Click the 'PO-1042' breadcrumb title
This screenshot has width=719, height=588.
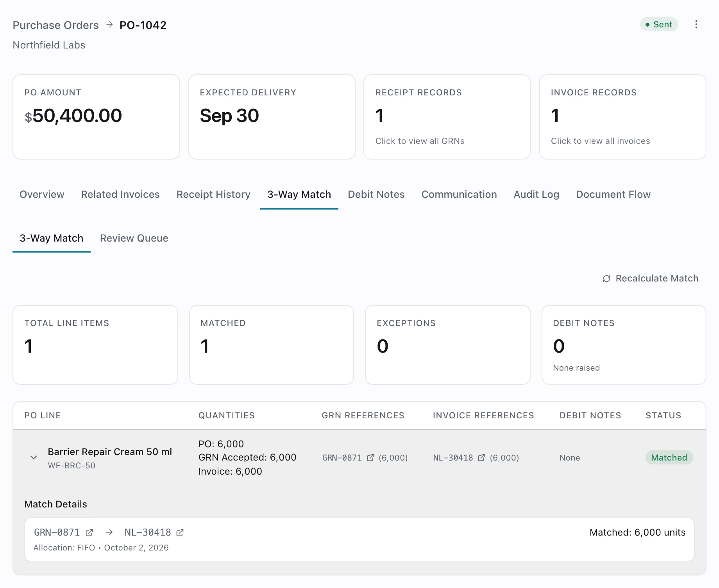click(143, 25)
